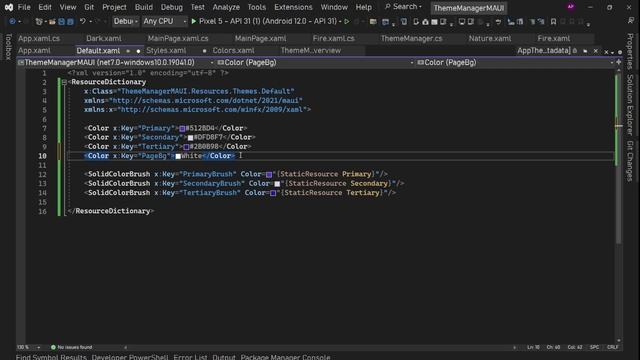The width and height of the screenshot is (640, 360).
Task: Open the Edit menu
Action: 45,7
